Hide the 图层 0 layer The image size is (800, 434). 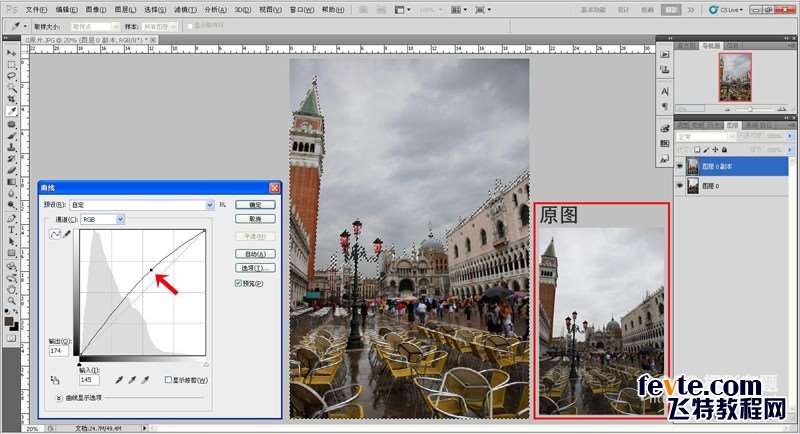pos(680,186)
